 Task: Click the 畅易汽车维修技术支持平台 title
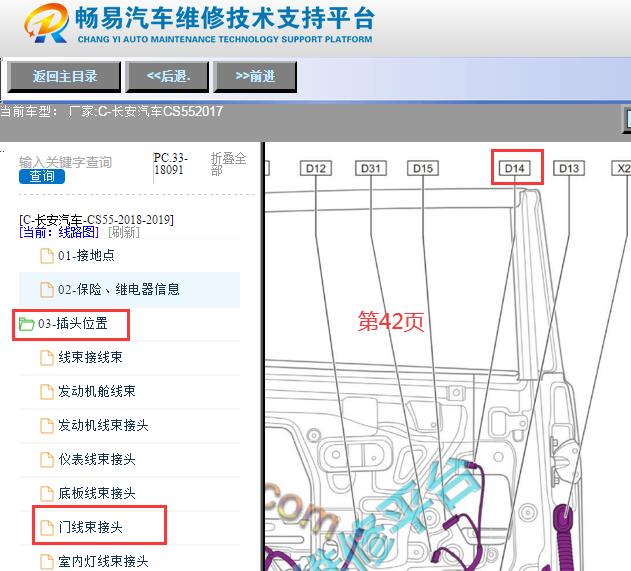[x=225, y=19]
